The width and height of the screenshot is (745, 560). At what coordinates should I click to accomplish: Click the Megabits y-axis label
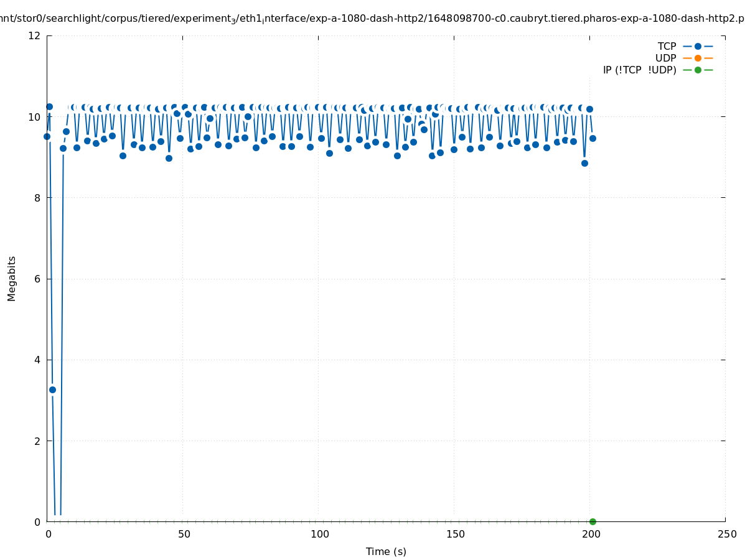pos(12,278)
